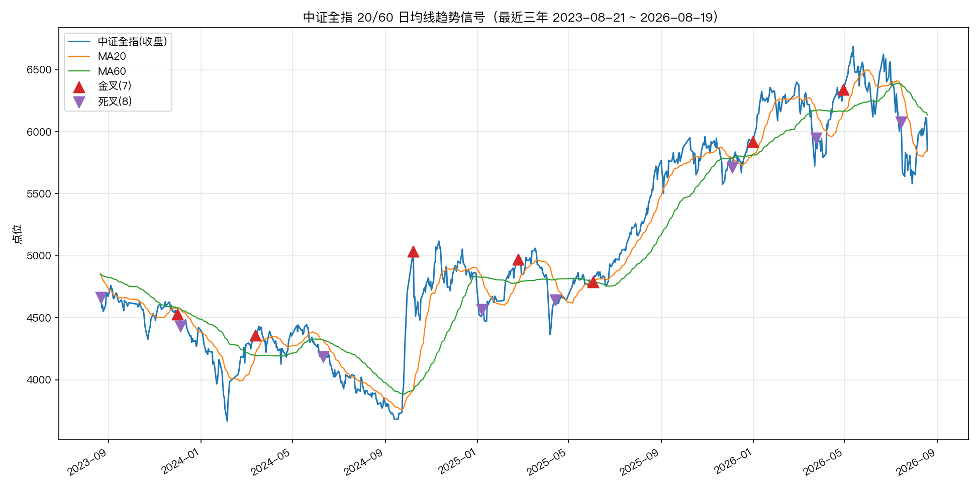Select the orange MA20 legend entry
This screenshot has height=490, width=980.
click(96, 56)
